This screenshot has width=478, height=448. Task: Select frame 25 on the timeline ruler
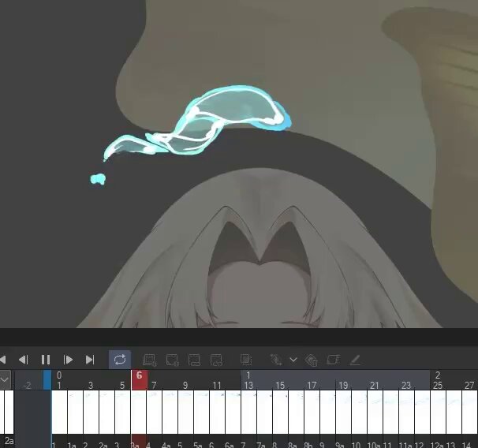(x=438, y=386)
